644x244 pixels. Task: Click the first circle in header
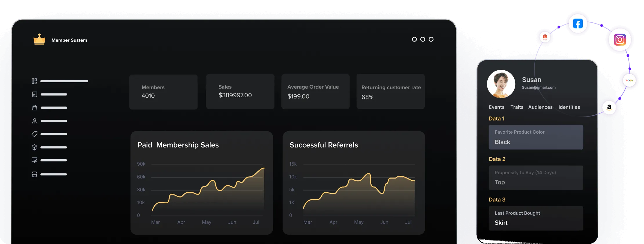(414, 39)
